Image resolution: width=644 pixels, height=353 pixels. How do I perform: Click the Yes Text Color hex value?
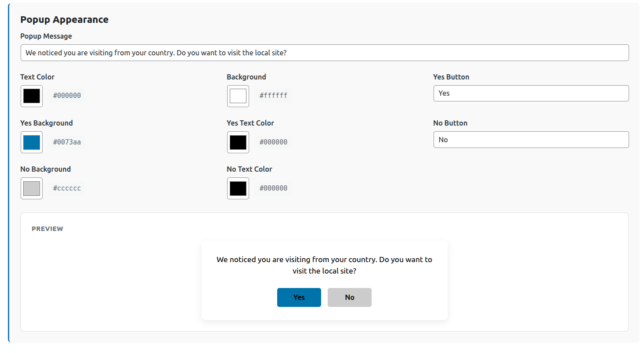273,142
